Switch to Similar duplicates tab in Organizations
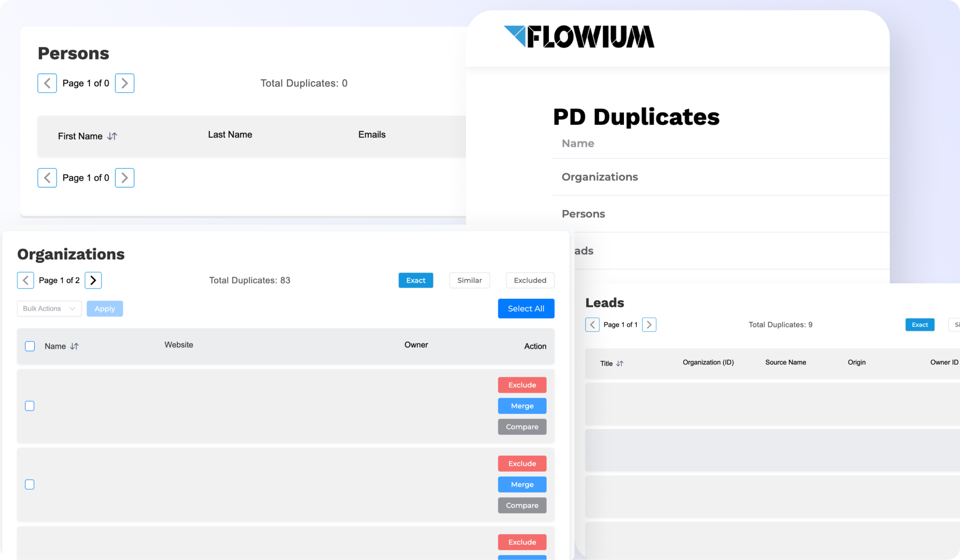The width and height of the screenshot is (960, 560). 469,281
